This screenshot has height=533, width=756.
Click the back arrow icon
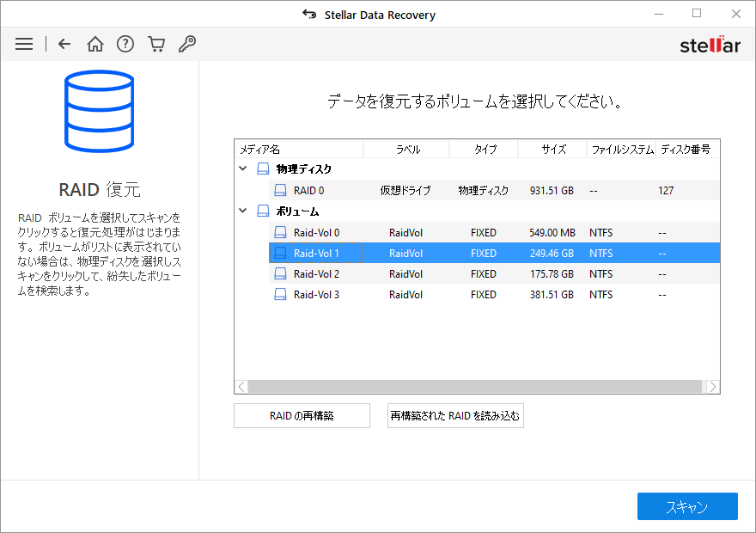(x=64, y=44)
